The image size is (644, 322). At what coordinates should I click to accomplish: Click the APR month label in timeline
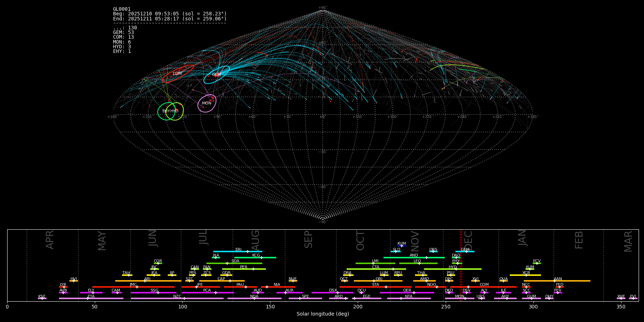50,240
